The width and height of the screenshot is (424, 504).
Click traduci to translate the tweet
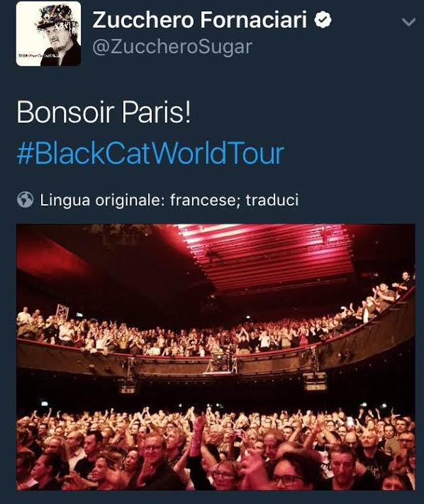[x=272, y=200]
